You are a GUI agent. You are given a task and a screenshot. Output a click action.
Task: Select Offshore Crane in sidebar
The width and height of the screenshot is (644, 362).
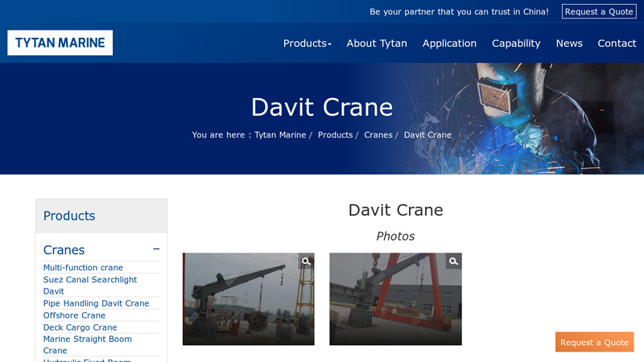(x=74, y=315)
